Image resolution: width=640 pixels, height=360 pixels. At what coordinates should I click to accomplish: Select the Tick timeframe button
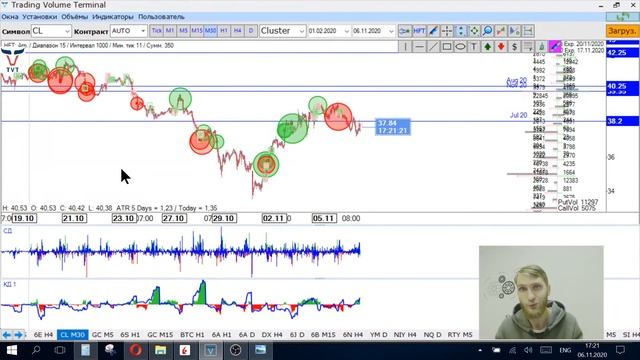click(x=156, y=31)
